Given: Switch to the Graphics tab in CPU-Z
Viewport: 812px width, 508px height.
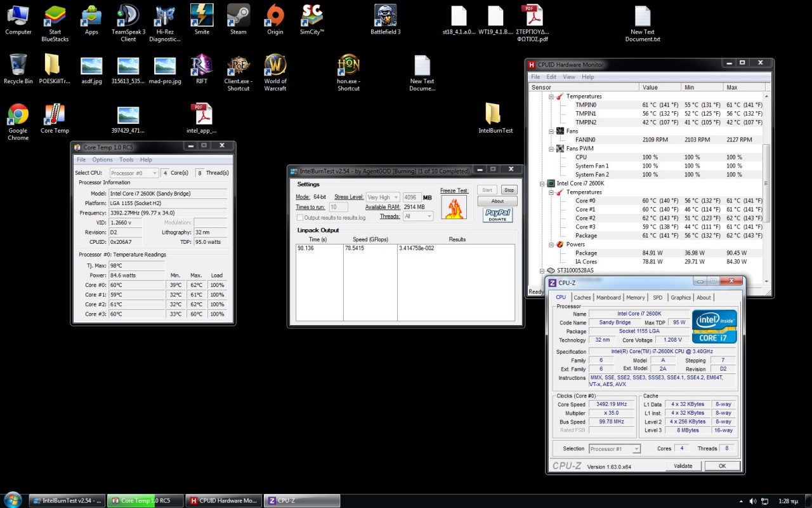Looking at the screenshot, I should 681,298.
